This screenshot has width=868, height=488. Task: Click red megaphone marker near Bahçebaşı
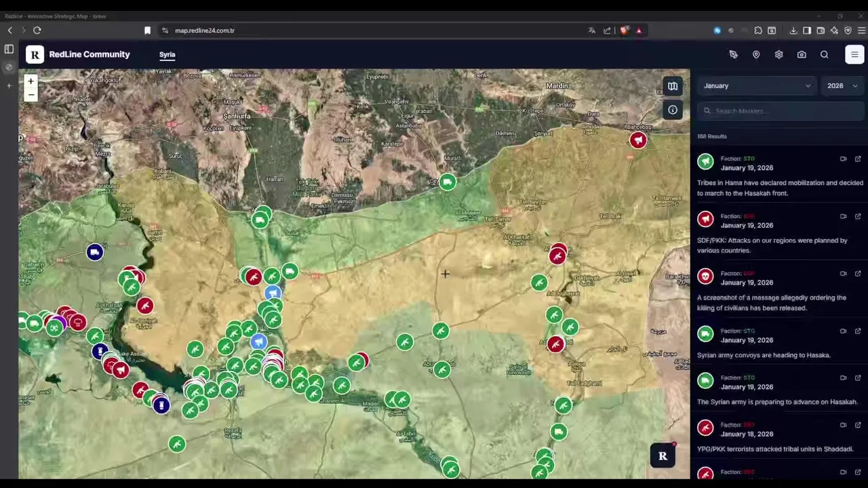tap(638, 140)
